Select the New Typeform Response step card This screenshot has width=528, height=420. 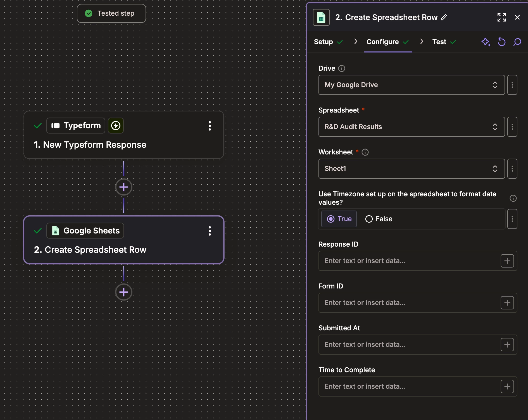123,145
